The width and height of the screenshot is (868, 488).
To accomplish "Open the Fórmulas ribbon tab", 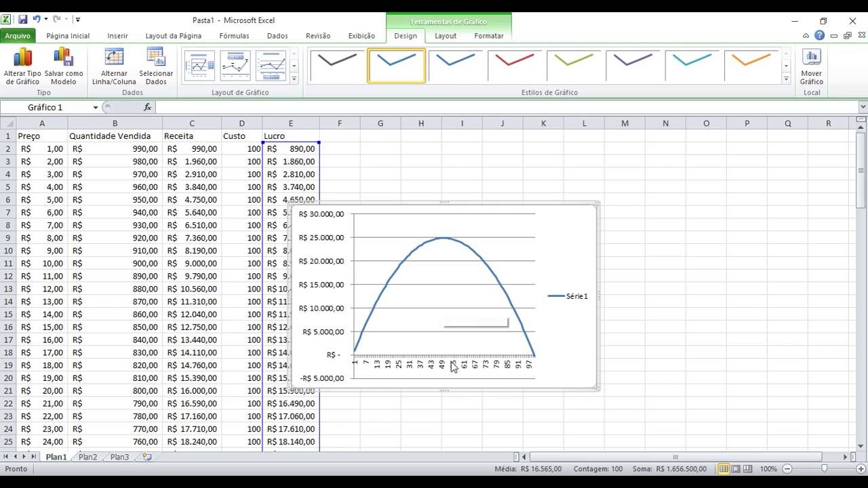I will (x=234, y=36).
